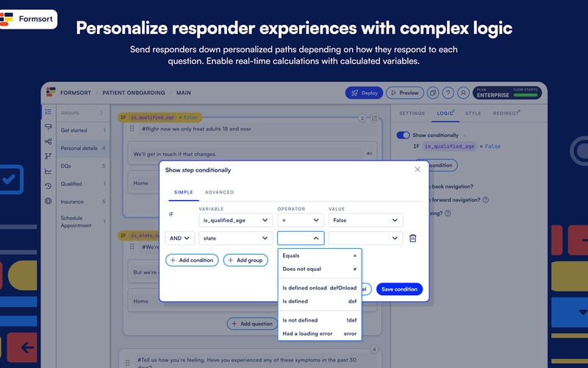Open the sidebar icon below the list icon
This screenshot has height=368, width=588.
48,127
